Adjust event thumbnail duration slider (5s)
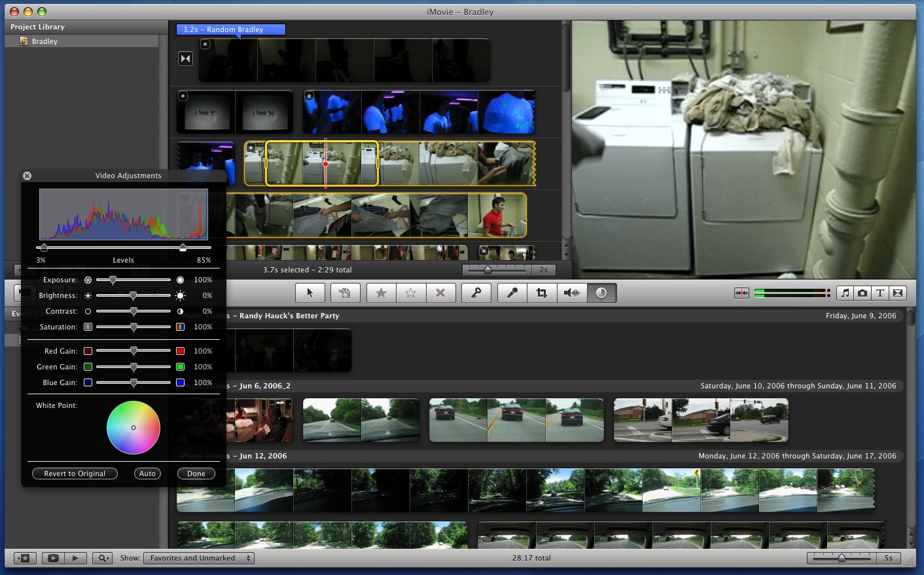Image resolution: width=924 pixels, height=575 pixels. pyautogui.click(x=842, y=558)
